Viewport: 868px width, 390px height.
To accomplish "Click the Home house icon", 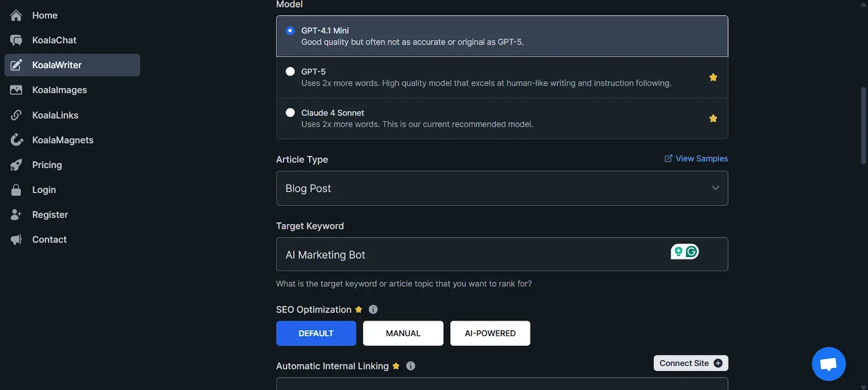I will 16,16.
